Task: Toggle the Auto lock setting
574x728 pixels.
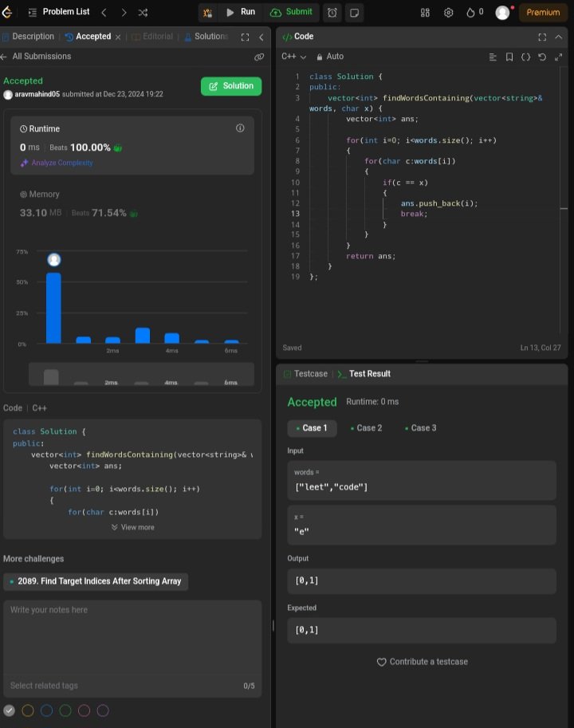Action: 330,57
